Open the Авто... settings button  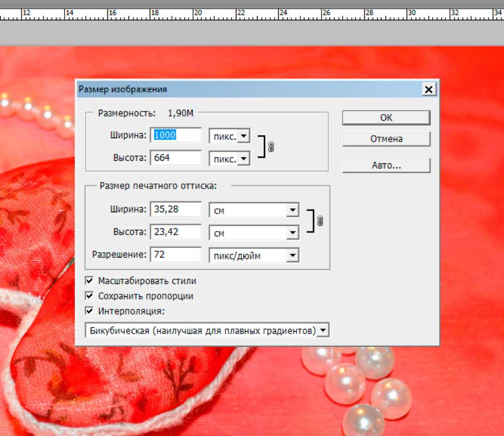(386, 165)
